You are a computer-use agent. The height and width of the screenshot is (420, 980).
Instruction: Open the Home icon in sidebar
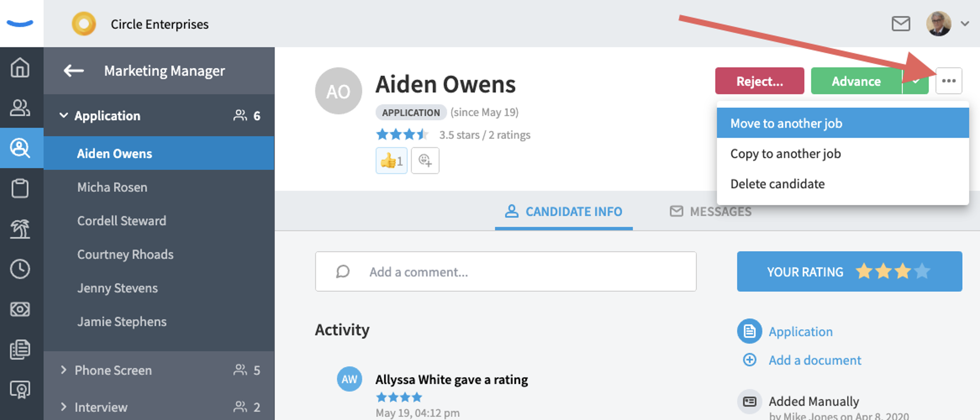point(20,68)
